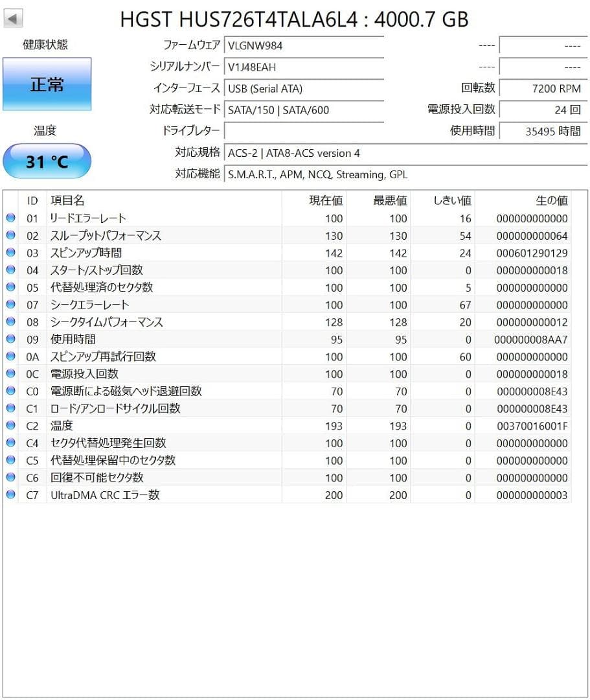Click raw value 00370016001F
The height and width of the screenshot is (700, 590).
click(532, 426)
